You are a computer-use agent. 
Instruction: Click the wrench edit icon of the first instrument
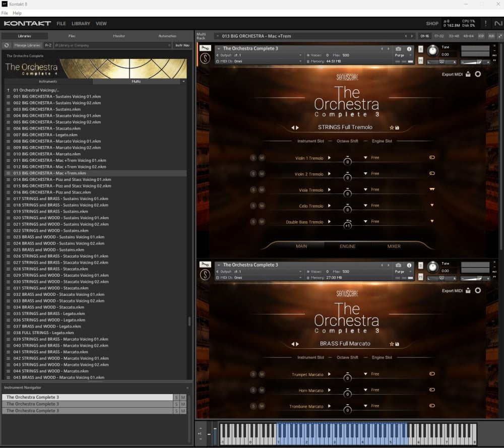(205, 48)
